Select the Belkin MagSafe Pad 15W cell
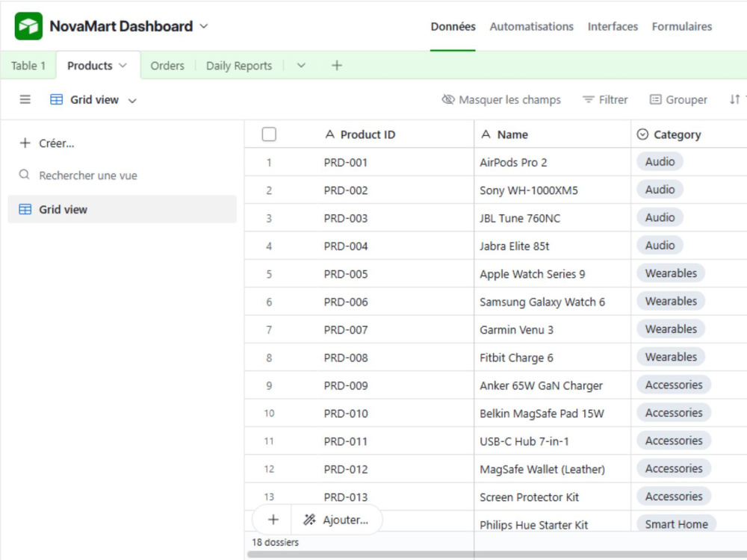Image resolution: width=747 pixels, height=560 pixels. tap(553, 414)
